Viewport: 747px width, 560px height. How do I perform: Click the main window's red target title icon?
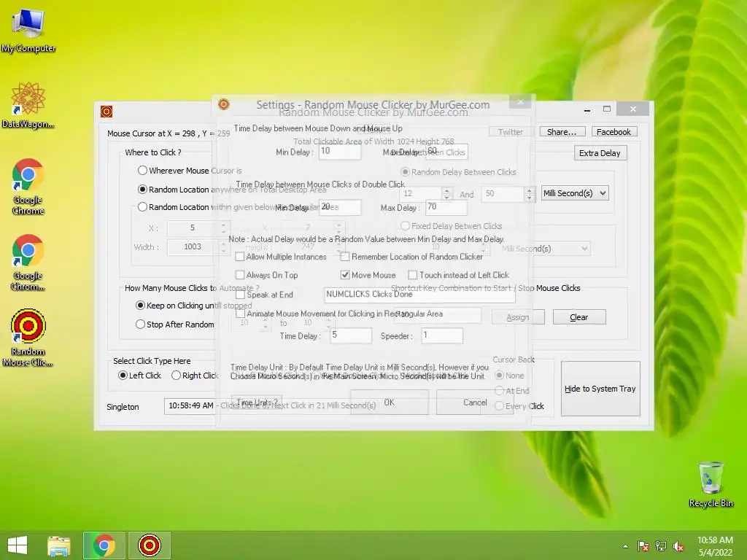[107, 112]
